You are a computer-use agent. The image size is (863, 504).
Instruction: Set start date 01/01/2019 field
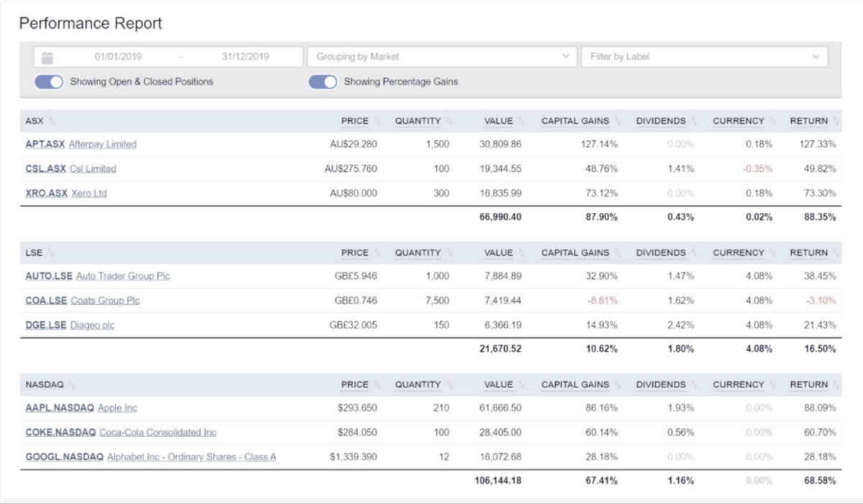(x=119, y=57)
